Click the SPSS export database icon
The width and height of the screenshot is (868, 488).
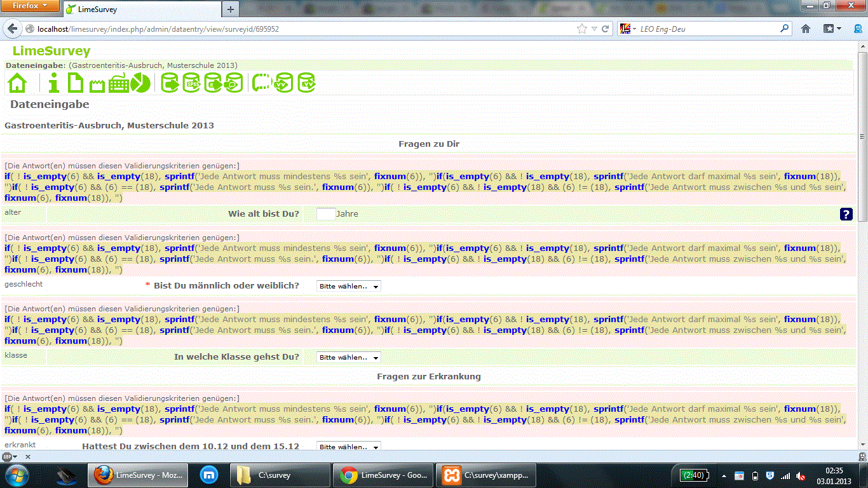pos(191,83)
